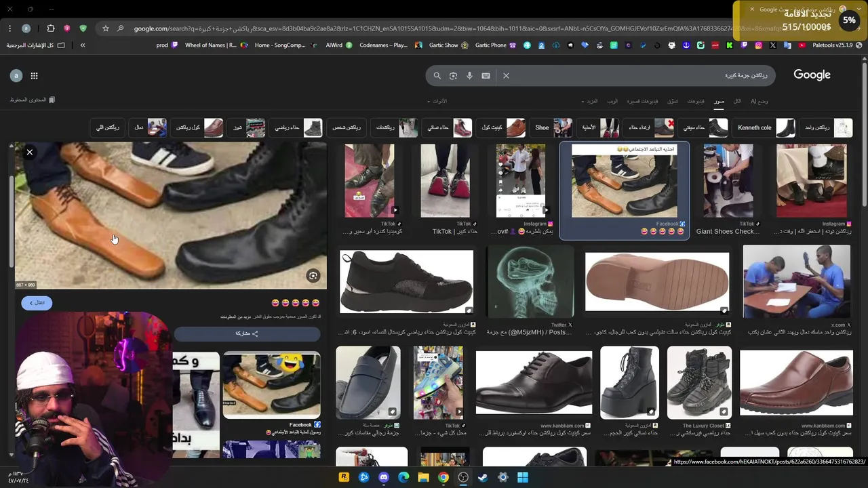The height and width of the screenshot is (488, 868).
Task: Open the Google apps grid
Action: 34,76
